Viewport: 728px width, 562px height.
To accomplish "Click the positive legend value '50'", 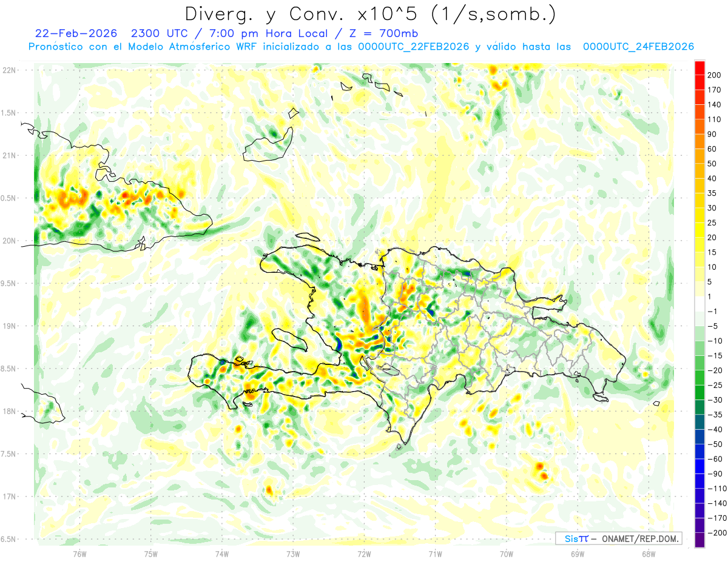I will click(x=712, y=164).
